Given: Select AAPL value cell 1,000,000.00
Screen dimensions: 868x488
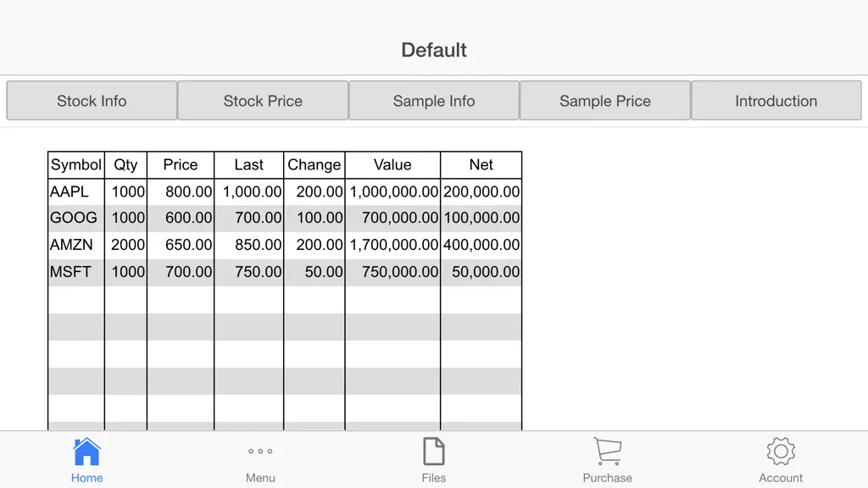Looking at the screenshot, I should click(x=393, y=191).
